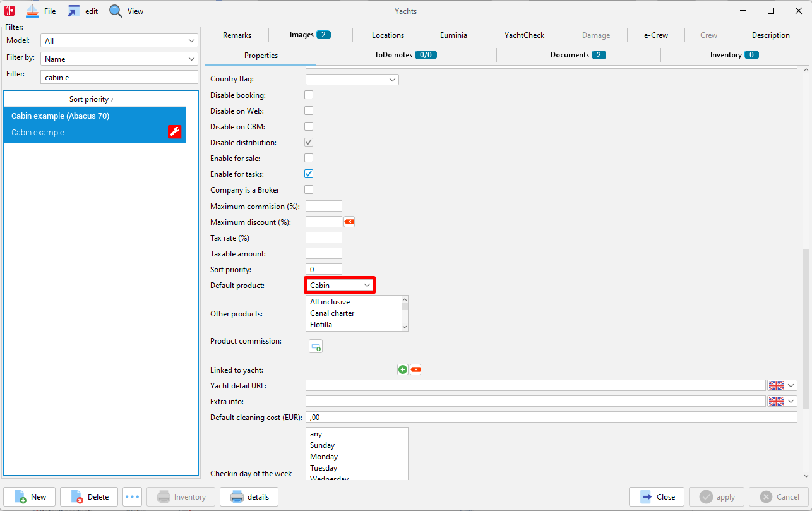812x511 pixels.
Task: Click the three-dots more options button
Action: click(x=132, y=497)
